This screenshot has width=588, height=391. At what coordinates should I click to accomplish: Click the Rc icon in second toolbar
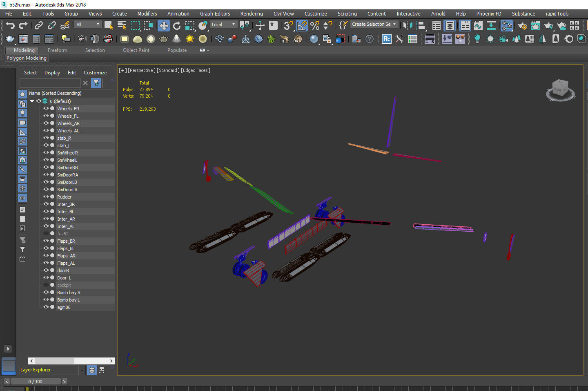[386, 39]
